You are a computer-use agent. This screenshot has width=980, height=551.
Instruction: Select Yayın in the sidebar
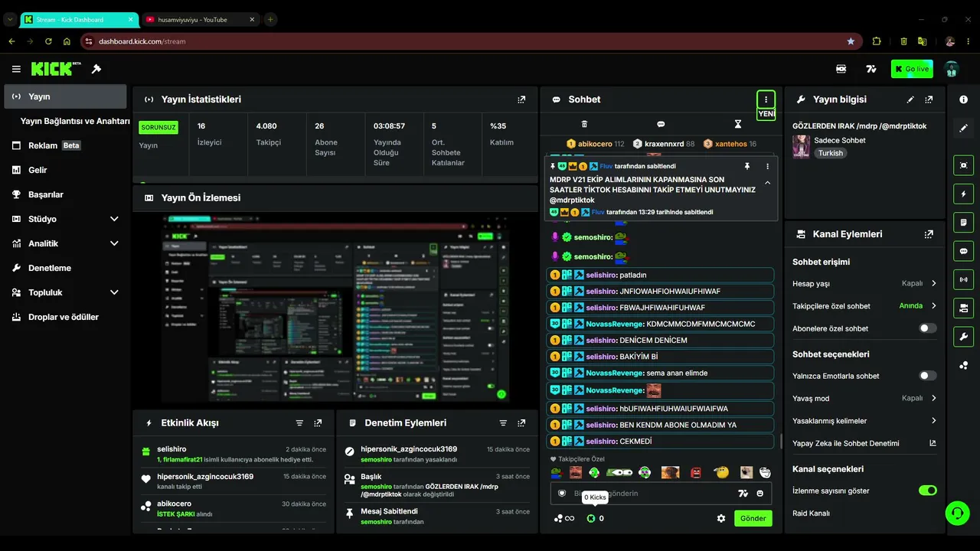[x=65, y=96]
